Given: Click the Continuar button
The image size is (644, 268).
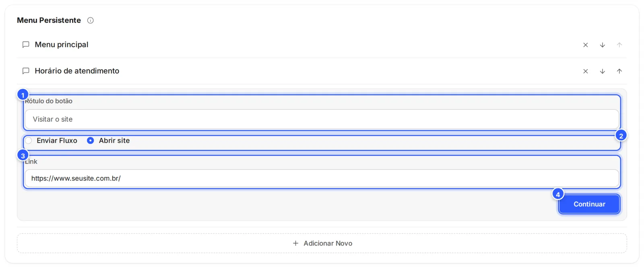Looking at the screenshot, I should pyautogui.click(x=589, y=204).
